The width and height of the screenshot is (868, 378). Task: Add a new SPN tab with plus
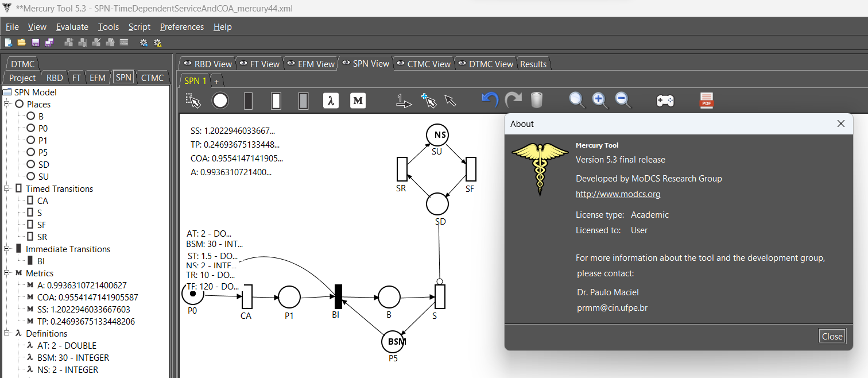click(216, 81)
